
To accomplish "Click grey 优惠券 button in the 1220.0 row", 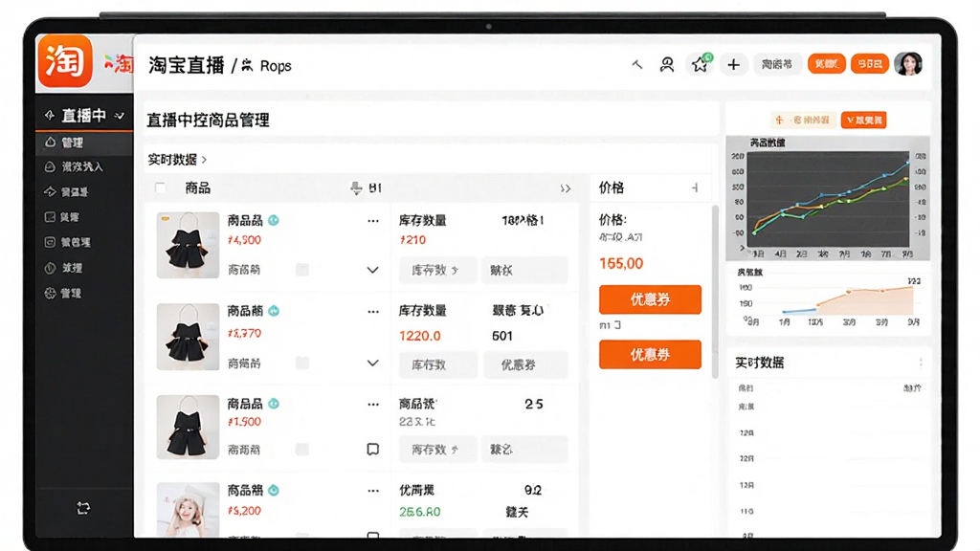I will pyautogui.click(x=525, y=364).
